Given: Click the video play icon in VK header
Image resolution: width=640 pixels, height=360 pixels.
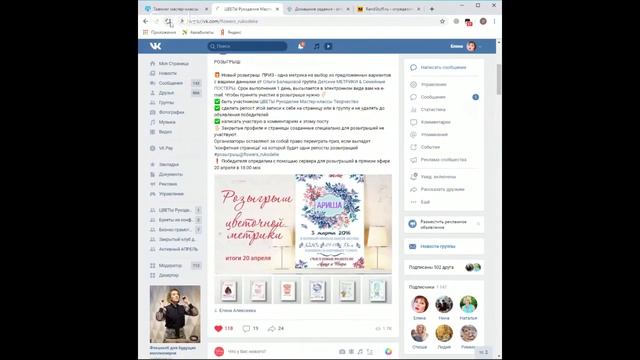Looking at the screenshot, I should click(x=328, y=47).
